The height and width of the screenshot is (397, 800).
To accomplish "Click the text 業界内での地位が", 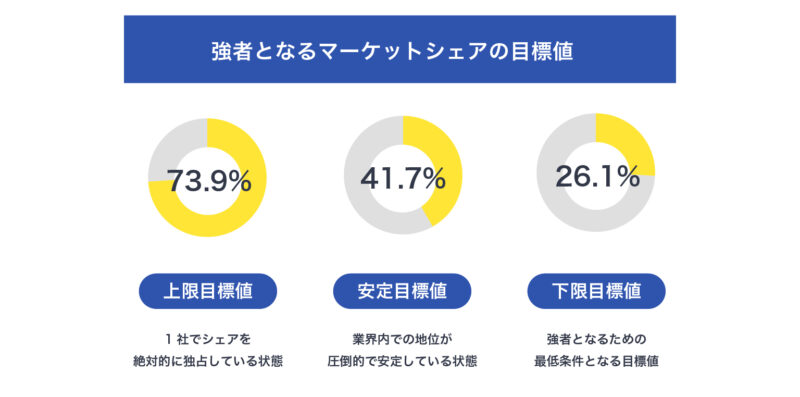I will [403, 339].
